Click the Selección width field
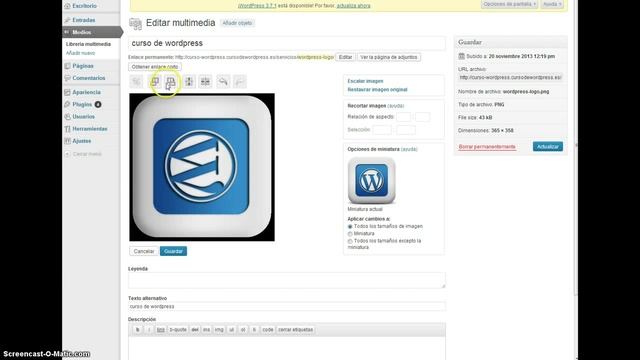The height and width of the screenshot is (360, 640). pyautogui.click(x=382, y=130)
